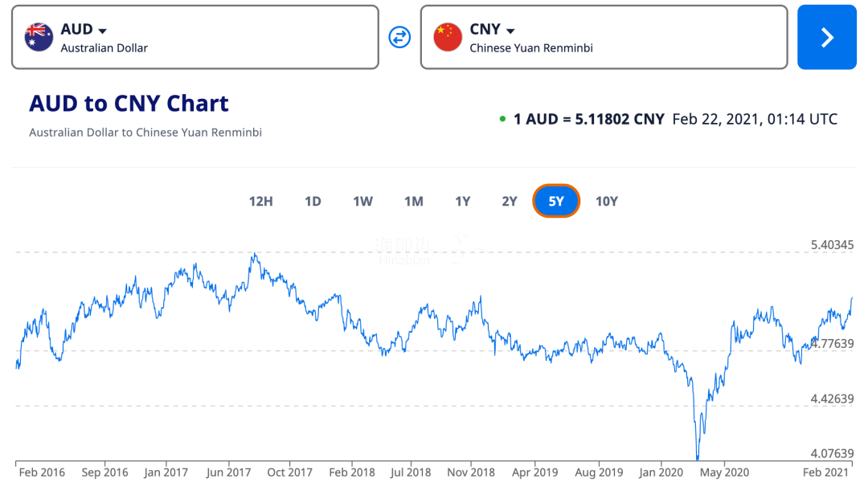
Task: Choose the 10Y chart range
Action: pyautogui.click(x=606, y=201)
